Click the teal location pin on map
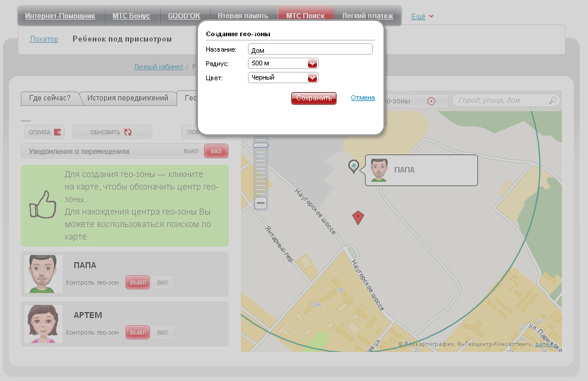The height and width of the screenshot is (381, 588). coord(354,166)
